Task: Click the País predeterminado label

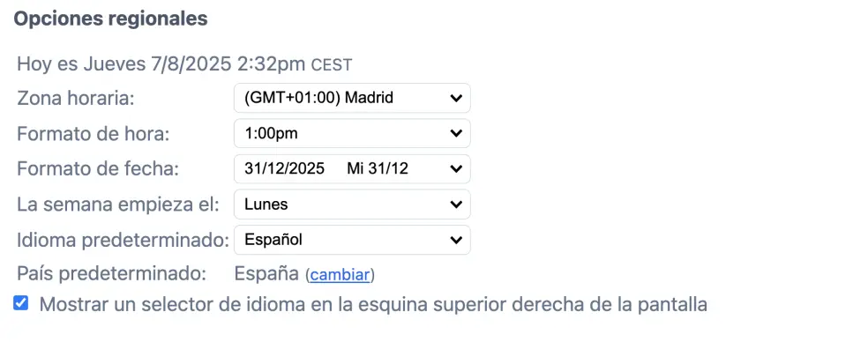Action: coord(112,274)
